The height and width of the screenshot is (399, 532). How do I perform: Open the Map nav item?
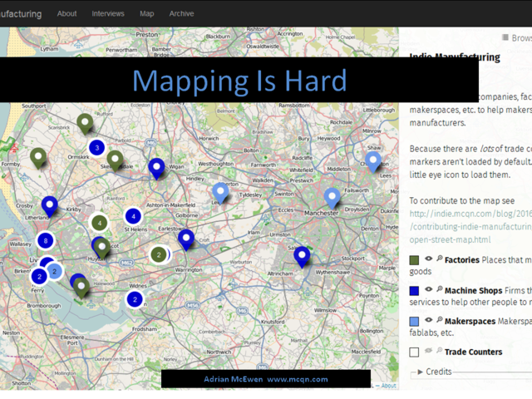tap(147, 14)
